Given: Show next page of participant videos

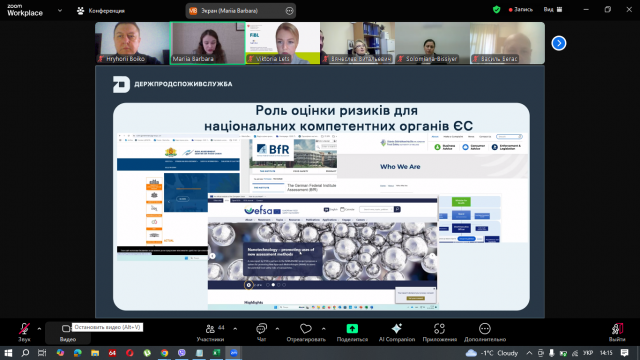Looking at the screenshot, I should point(559,43).
